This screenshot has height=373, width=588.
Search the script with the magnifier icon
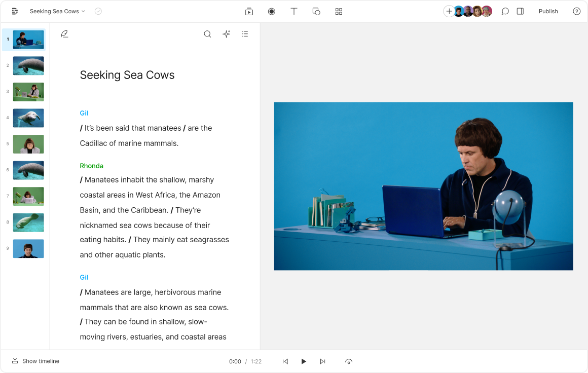207,34
